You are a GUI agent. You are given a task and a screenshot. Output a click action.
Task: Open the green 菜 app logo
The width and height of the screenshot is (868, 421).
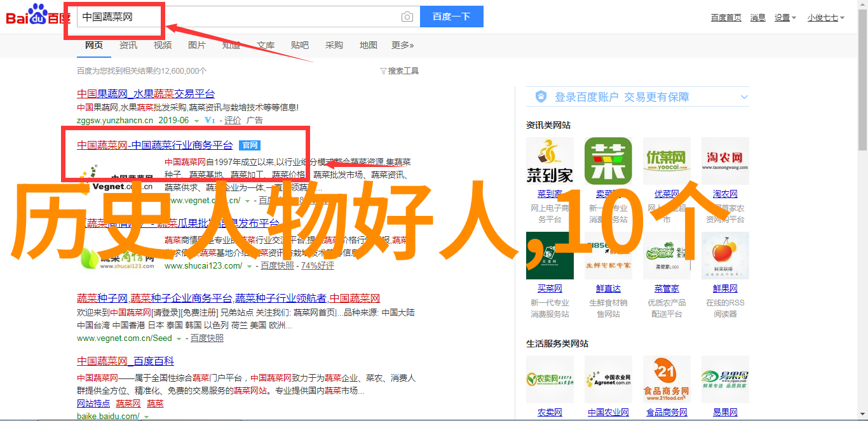click(608, 161)
